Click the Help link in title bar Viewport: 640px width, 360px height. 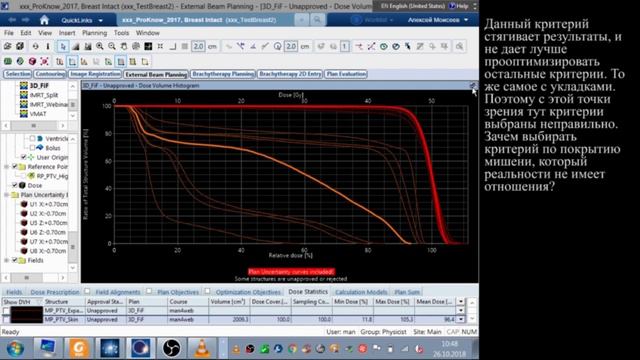[x=459, y=6]
